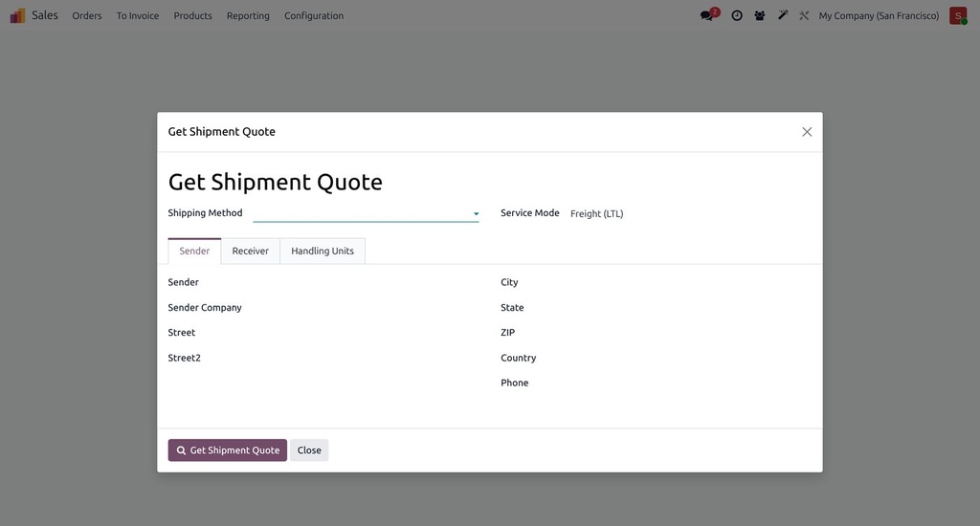Open the Orders menu
This screenshot has height=526, width=980.
tap(87, 15)
